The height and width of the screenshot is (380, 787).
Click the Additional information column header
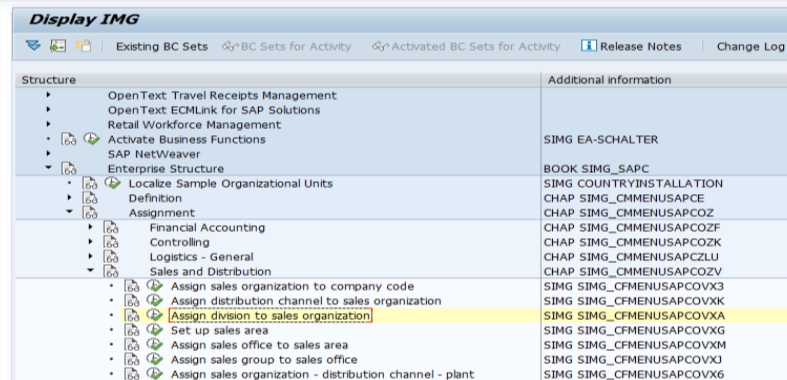pos(664,80)
